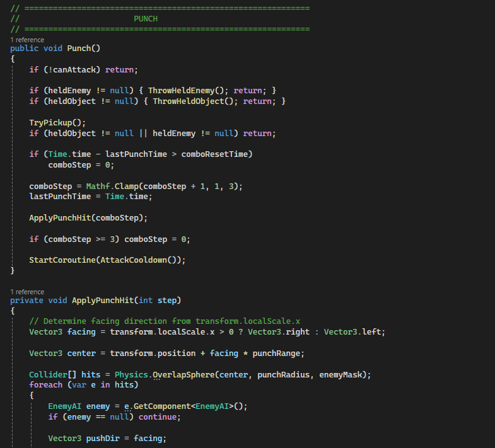Viewport: 495px width, 448px height.
Task: Click 'hits' in the 'Collider[] hits' declaration
Action: pos(91,375)
